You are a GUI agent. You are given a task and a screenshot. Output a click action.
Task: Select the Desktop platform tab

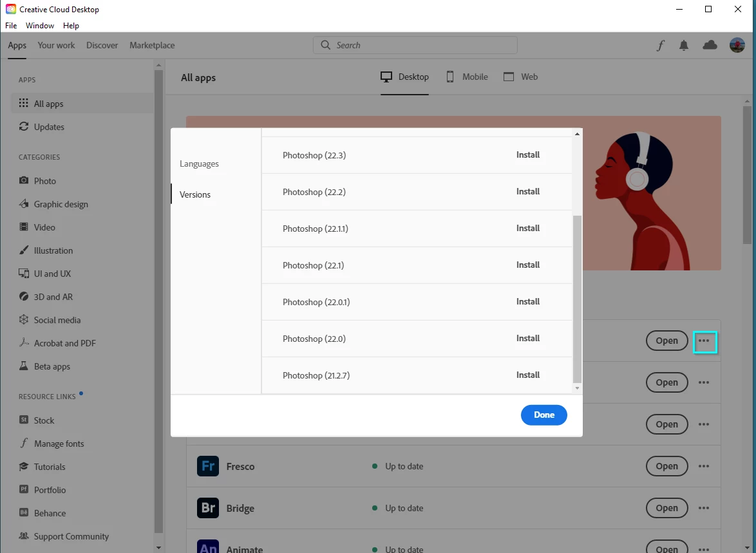(404, 77)
